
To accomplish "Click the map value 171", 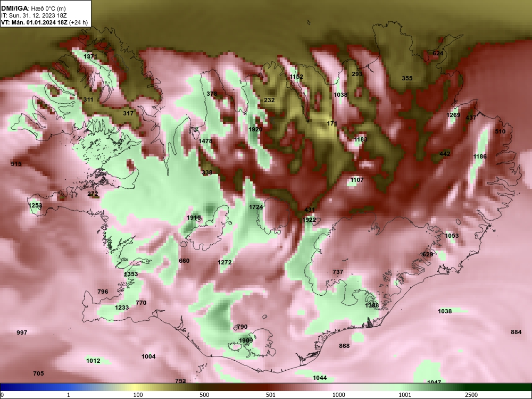I will pos(332,124).
